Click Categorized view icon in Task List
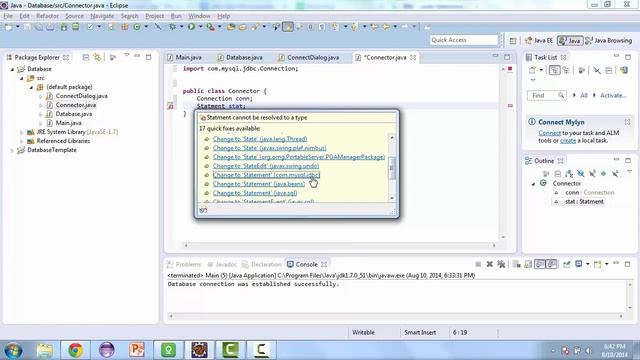Screen dimensions: 640x360 [554, 70]
